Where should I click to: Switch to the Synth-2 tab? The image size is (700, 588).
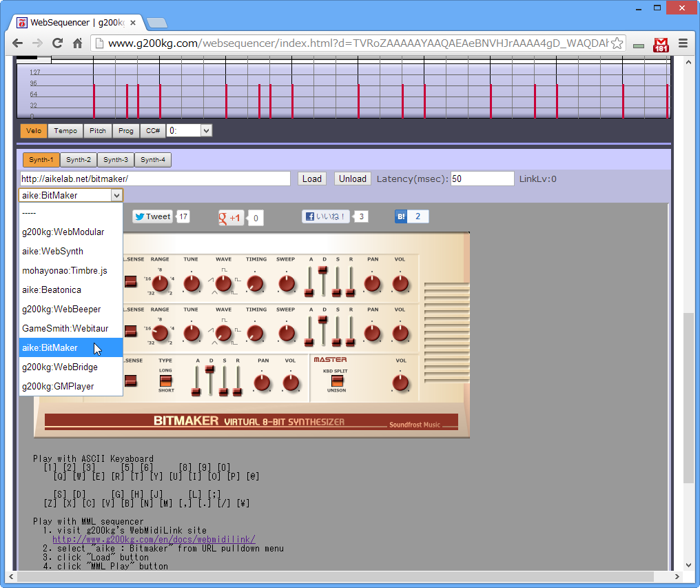click(78, 159)
